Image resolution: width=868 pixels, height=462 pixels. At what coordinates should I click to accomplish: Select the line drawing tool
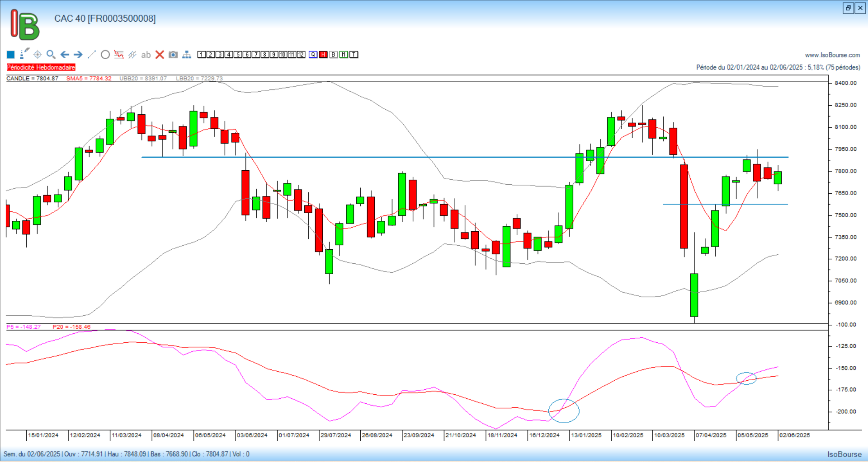click(x=92, y=55)
